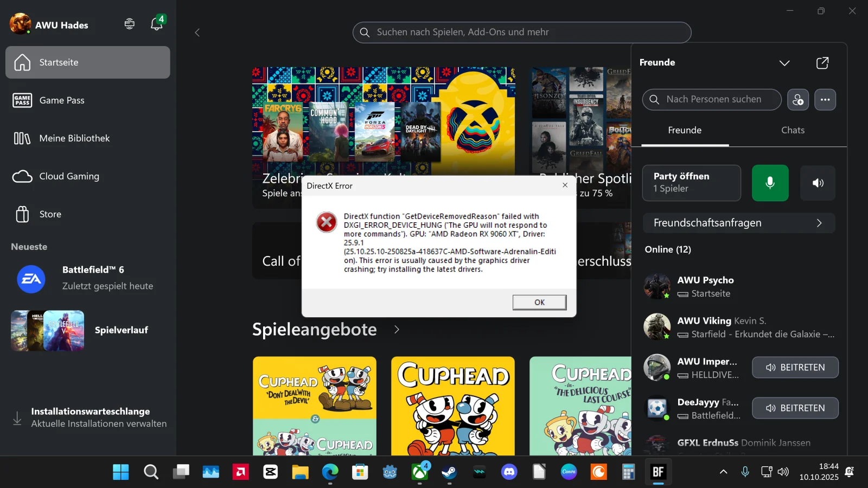The width and height of the screenshot is (868, 488).
Task: Expand Spieleangebote with chevron arrow
Action: pyautogui.click(x=397, y=330)
